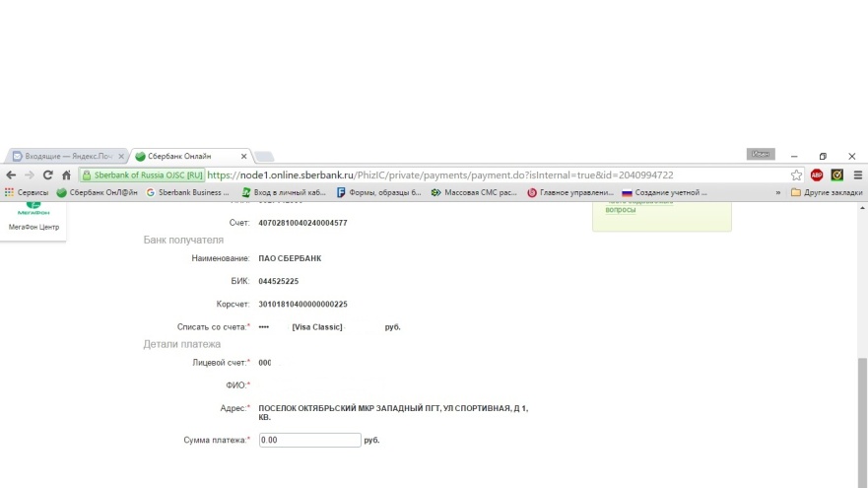
Task: Open the frequently asked вопросы link
Action: (620, 209)
